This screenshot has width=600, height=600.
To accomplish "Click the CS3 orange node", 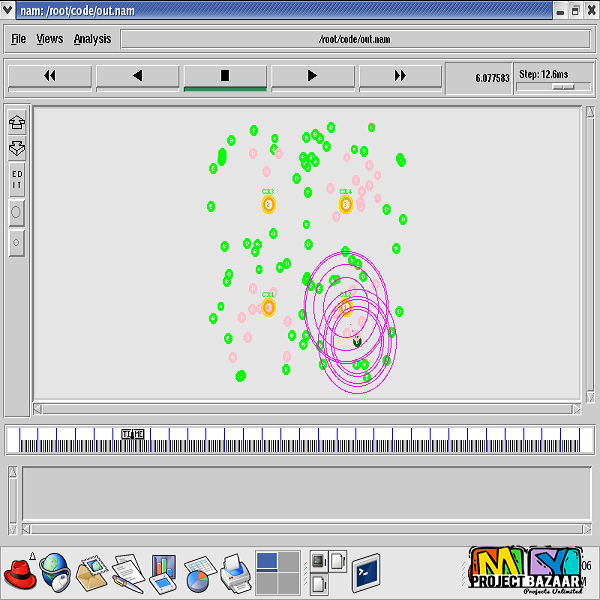I will coord(268,204).
